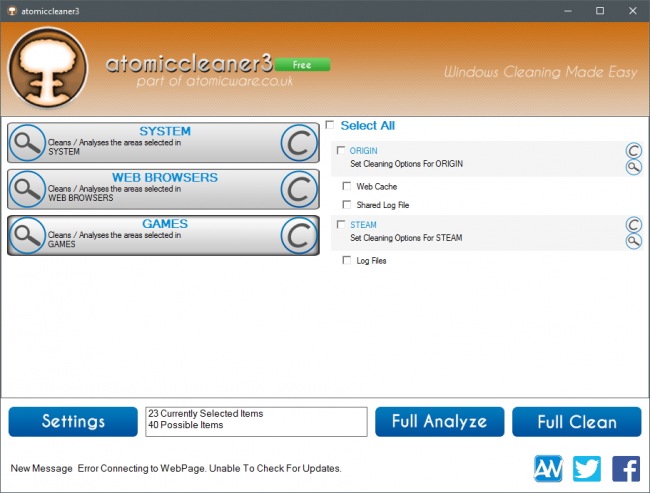Click "Set Cleaning Options For STEAM" text
This screenshot has width=650, height=493.
pos(406,238)
